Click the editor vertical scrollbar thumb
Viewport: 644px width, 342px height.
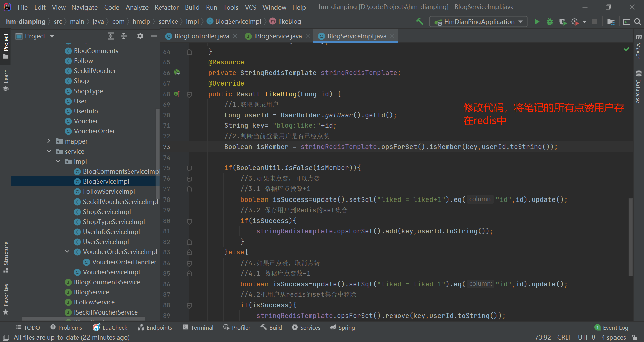pyautogui.click(x=630, y=237)
